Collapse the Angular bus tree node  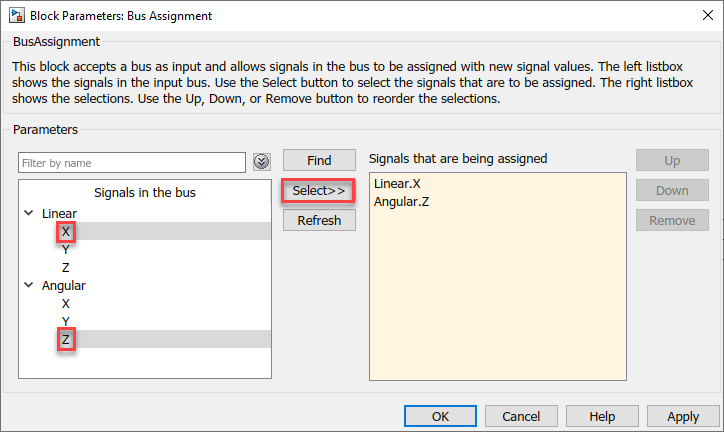(x=28, y=286)
